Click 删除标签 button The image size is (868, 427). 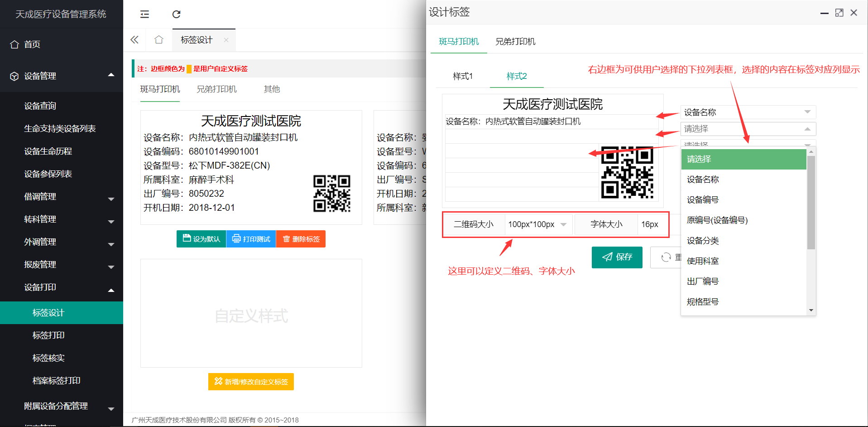coord(301,239)
